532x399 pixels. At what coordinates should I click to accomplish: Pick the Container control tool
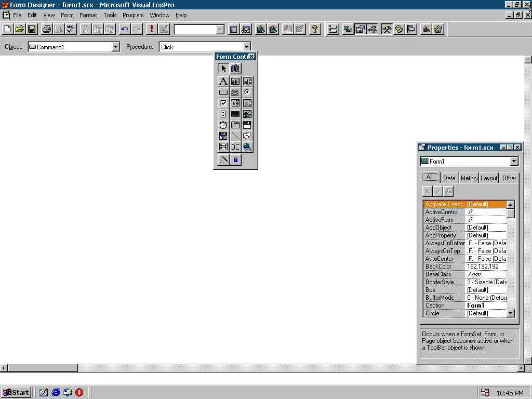[x=223, y=147]
